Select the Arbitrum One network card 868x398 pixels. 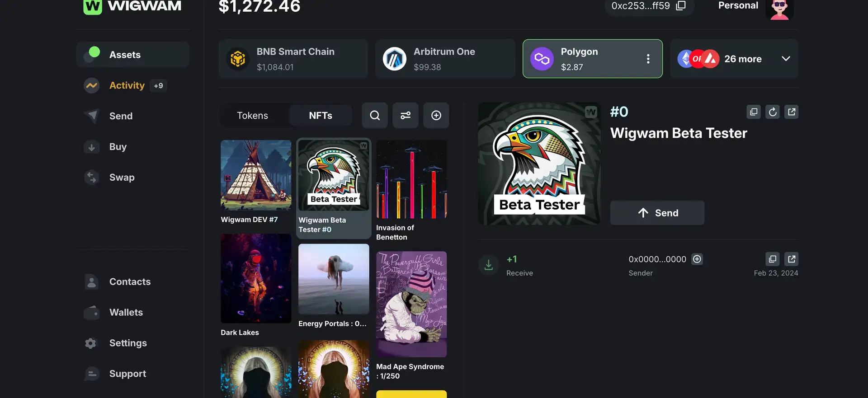point(445,59)
